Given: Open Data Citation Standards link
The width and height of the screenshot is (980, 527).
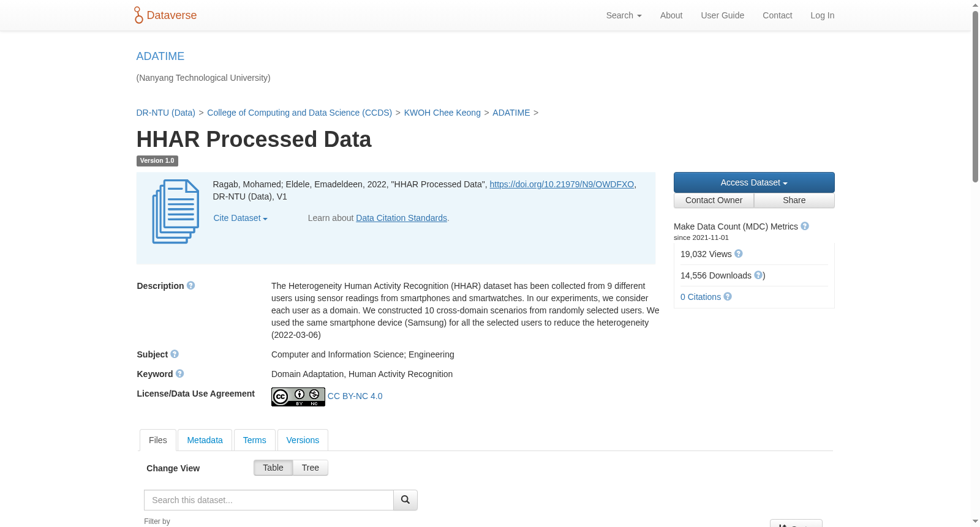Looking at the screenshot, I should 402,218.
